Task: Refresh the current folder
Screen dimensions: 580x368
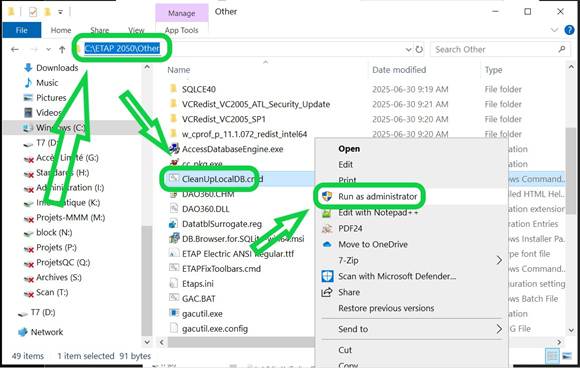Action: pyautogui.click(x=419, y=49)
